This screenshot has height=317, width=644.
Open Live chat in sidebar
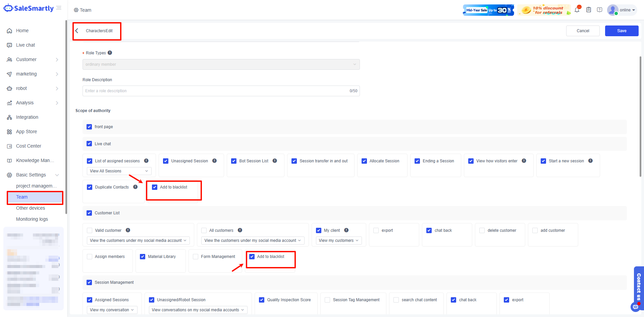[25, 45]
